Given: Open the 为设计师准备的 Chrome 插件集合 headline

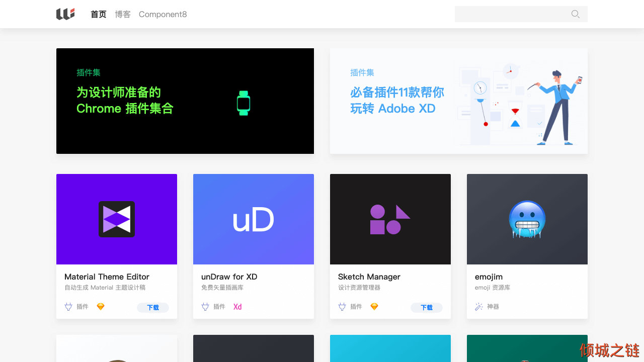Looking at the screenshot, I should tap(125, 101).
